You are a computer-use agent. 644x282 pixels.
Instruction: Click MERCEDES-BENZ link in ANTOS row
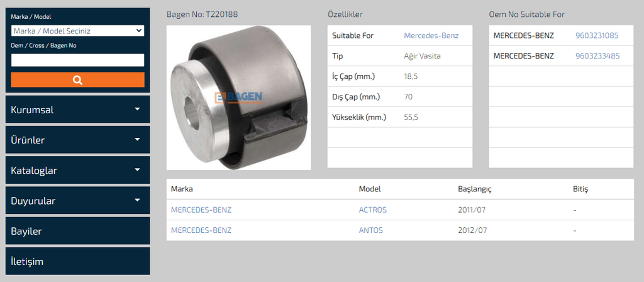click(x=201, y=230)
